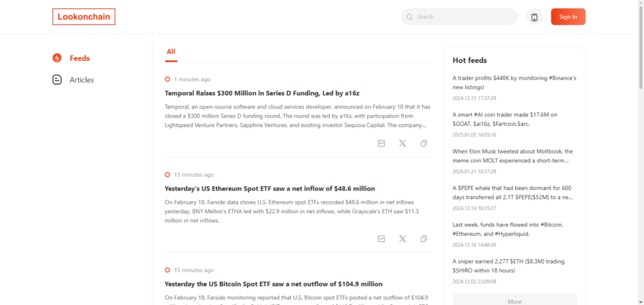Open the mobile app phone icon
Viewport: 644px width, 305px height.
pyautogui.click(x=535, y=17)
